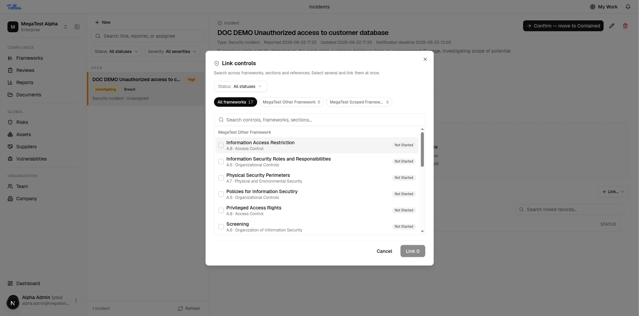This screenshot has width=644, height=316.
Task: Click the magnifier icon in controls search
Action: click(x=221, y=120)
